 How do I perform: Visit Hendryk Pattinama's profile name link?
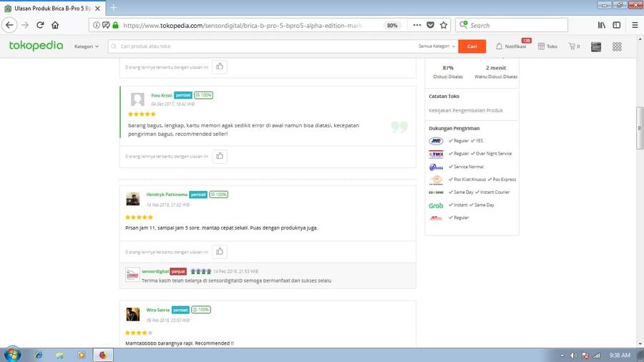coord(167,195)
